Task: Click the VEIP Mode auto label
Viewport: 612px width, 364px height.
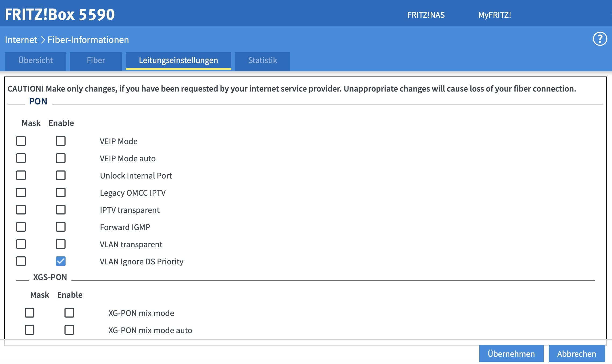Action: pyautogui.click(x=128, y=158)
